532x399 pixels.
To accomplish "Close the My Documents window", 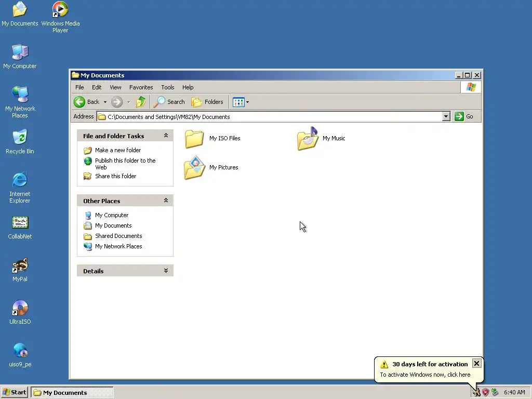I will [477, 75].
